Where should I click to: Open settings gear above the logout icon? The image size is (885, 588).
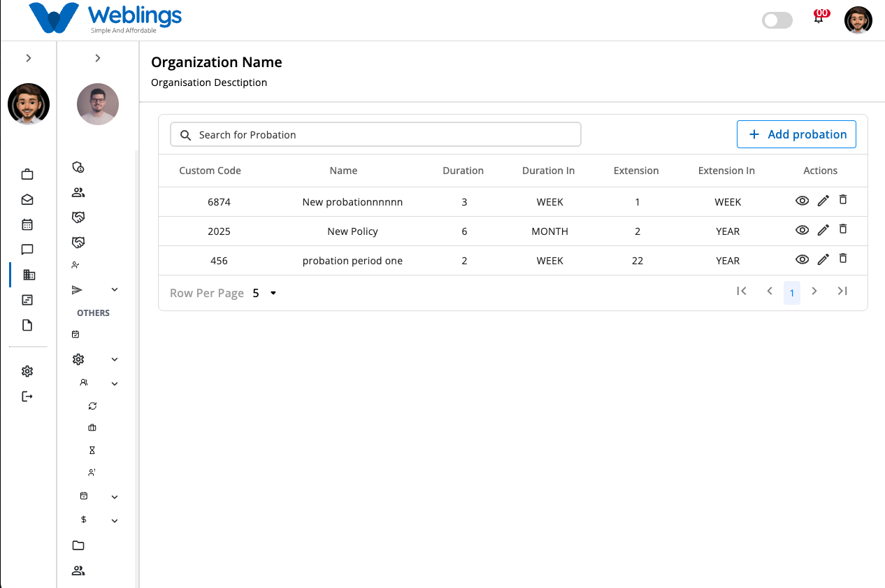[27, 371]
